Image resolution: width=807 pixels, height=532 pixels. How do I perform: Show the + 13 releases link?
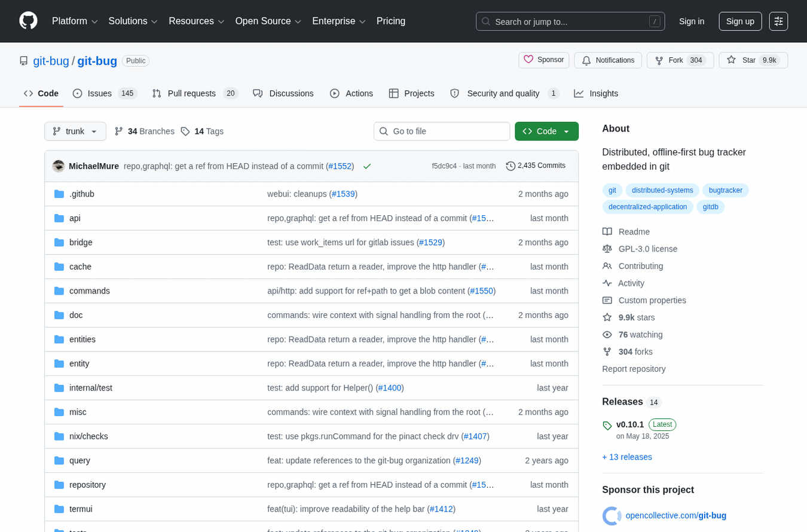pos(627,457)
